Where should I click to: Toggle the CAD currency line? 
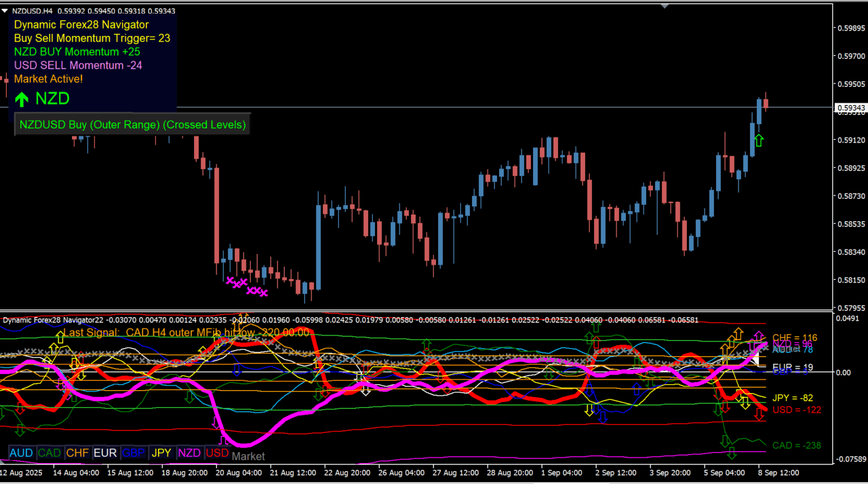(x=49, y=453)
